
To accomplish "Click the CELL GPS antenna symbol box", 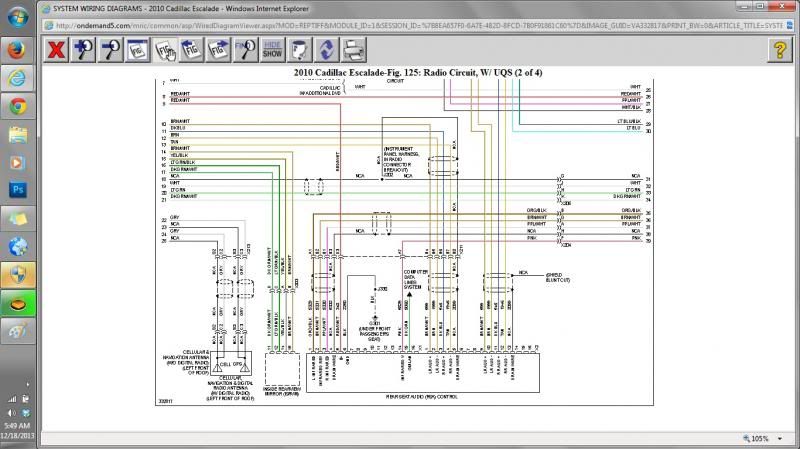I will [231, 364].
